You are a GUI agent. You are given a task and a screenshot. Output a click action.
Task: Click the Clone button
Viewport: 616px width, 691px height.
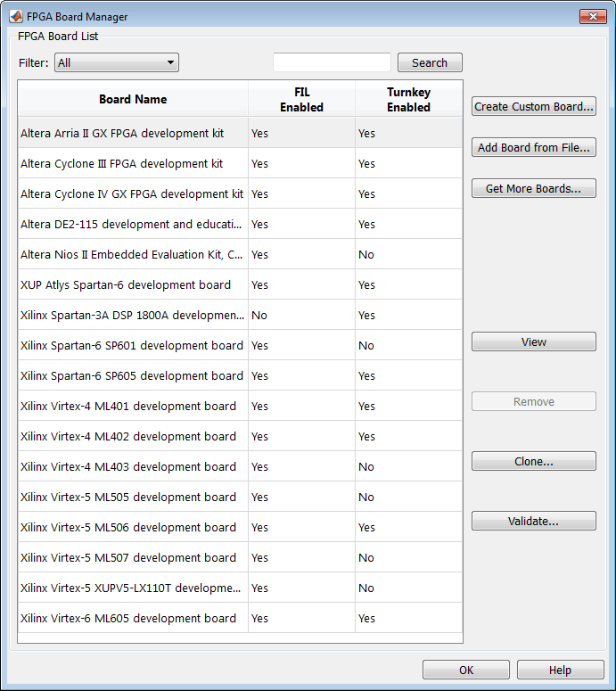(x=534, y=461)
